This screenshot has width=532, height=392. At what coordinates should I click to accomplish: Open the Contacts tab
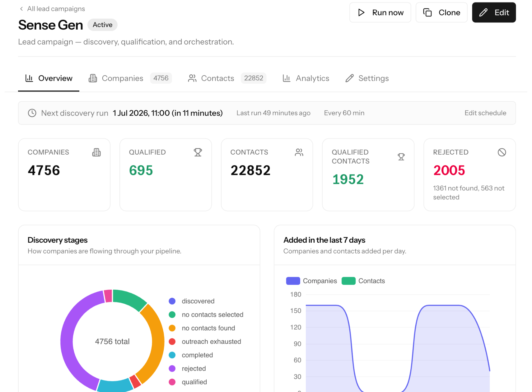(x=227, y=78)
